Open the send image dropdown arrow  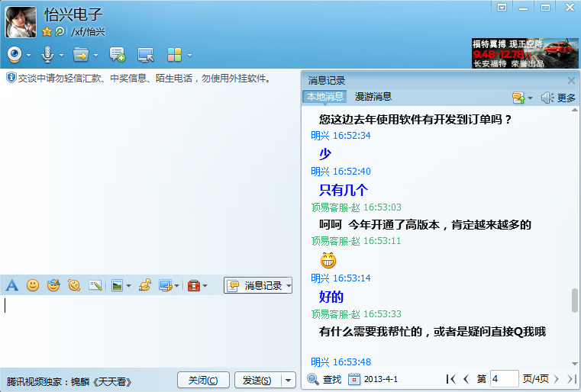tap(128, 286)
